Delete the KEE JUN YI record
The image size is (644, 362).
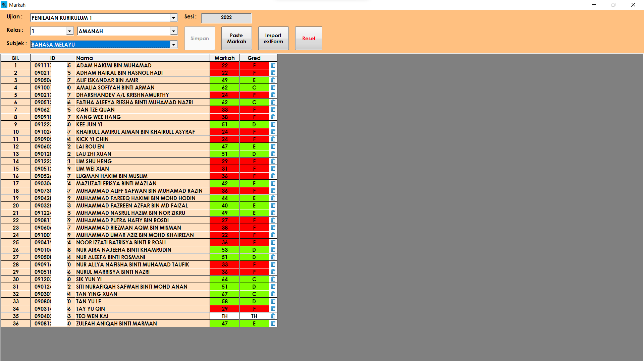273,124
